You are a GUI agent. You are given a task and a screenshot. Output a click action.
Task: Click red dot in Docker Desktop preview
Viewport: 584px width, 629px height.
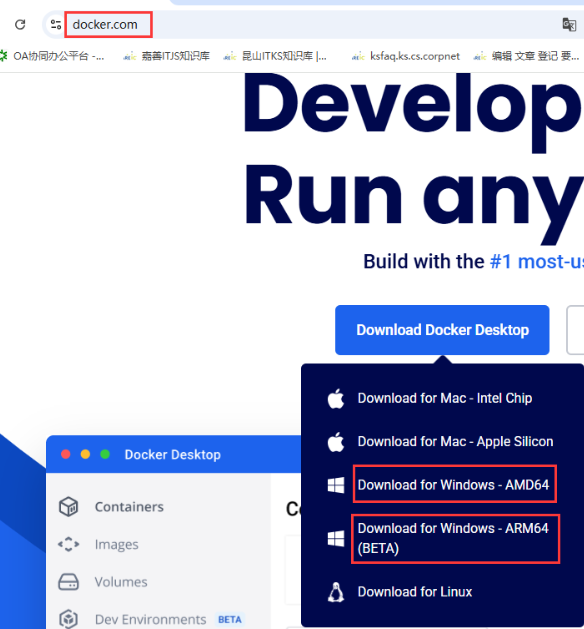(66, 454)
